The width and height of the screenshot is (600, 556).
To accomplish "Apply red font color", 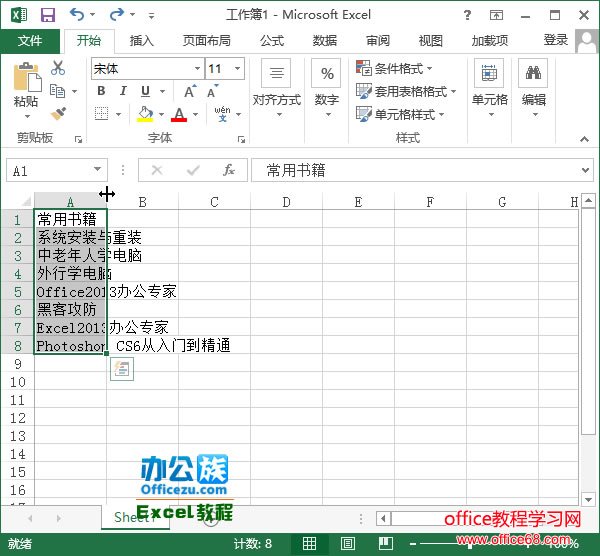I will coord(179,114).
